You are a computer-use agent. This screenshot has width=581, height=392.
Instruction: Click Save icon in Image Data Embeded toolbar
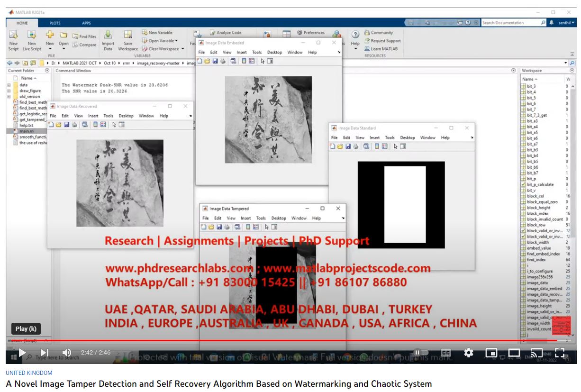coord(215,61)
